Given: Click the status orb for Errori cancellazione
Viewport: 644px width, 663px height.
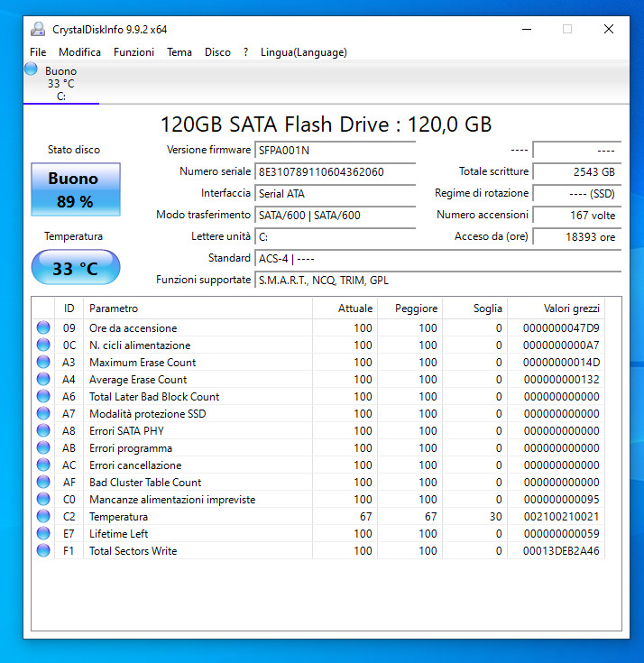Looking at the screenshot, I should tap(43, 465).
